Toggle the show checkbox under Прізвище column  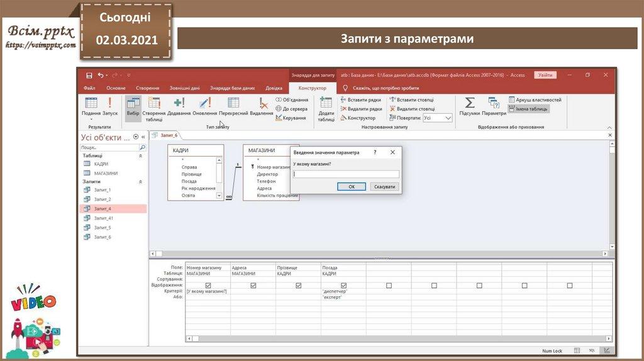[299, 285]
